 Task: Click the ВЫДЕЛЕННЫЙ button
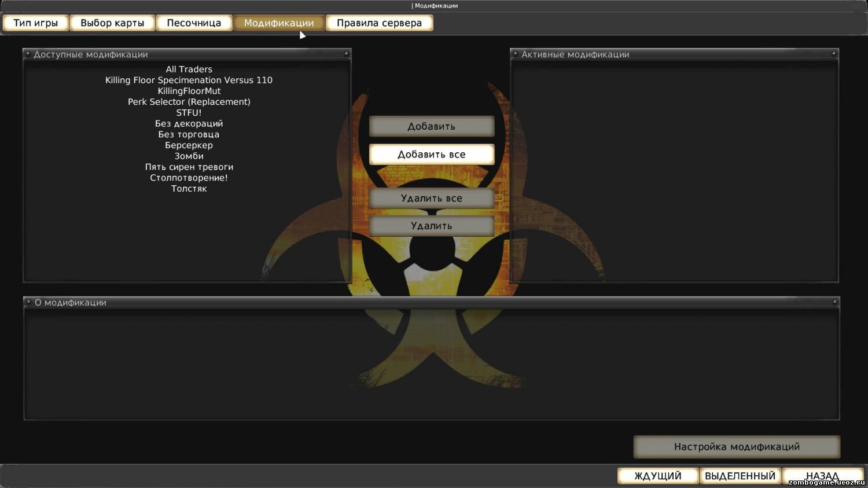tap(740, 476)
